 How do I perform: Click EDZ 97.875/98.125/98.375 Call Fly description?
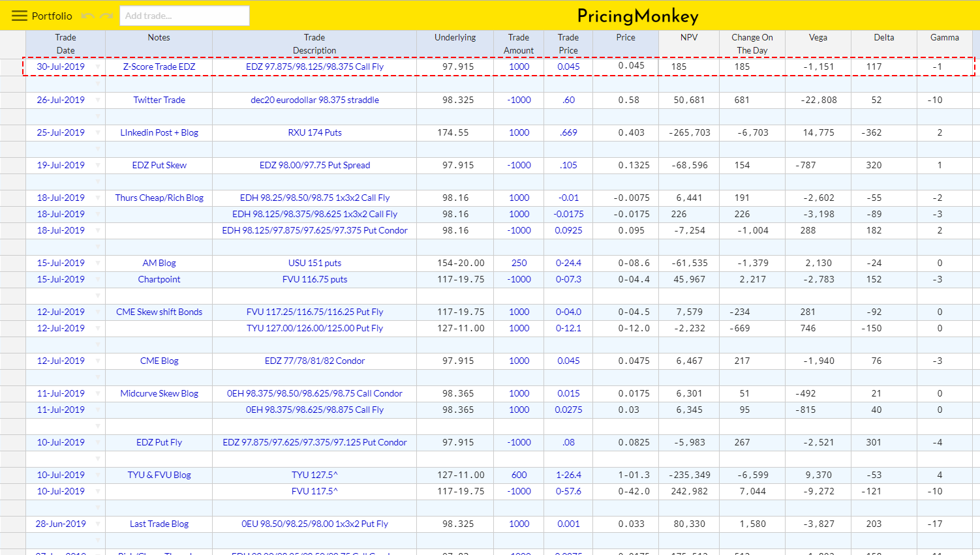click(314, 67)
